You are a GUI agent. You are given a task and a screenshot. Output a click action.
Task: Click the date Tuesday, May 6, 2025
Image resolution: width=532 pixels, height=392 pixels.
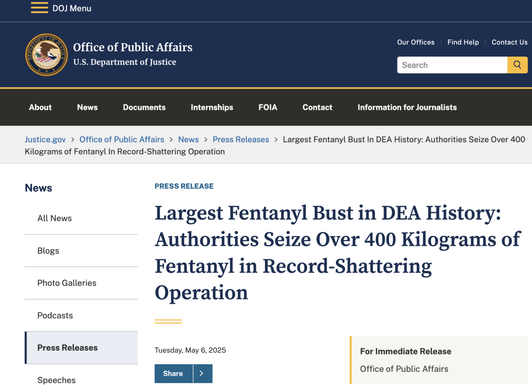click(190, 350)
